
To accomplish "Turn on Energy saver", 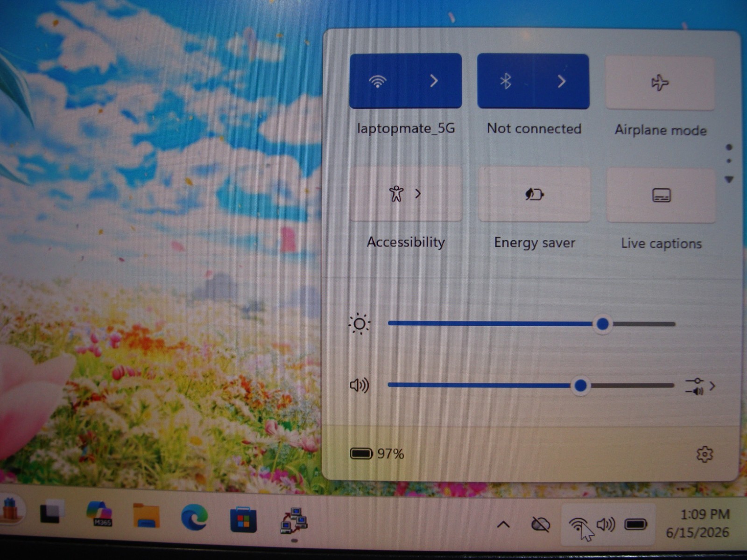I will 534,194.
